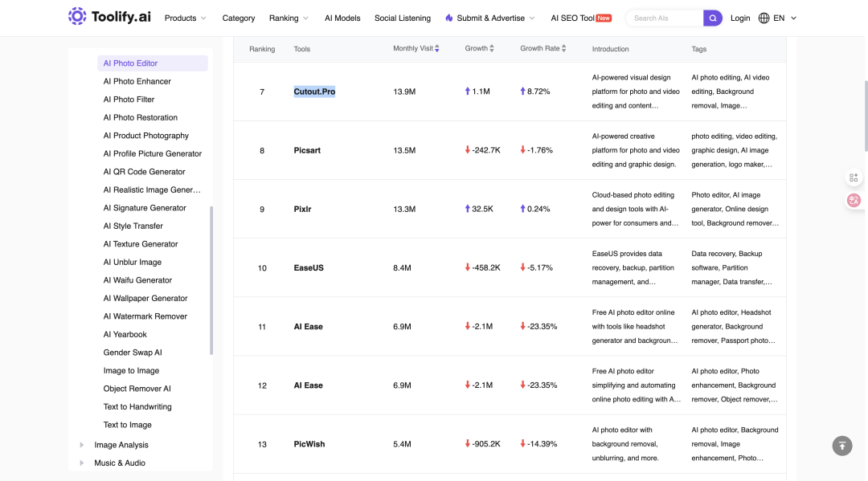
Task: Click the back-to-top arrow button
Action: click(842, 446)
